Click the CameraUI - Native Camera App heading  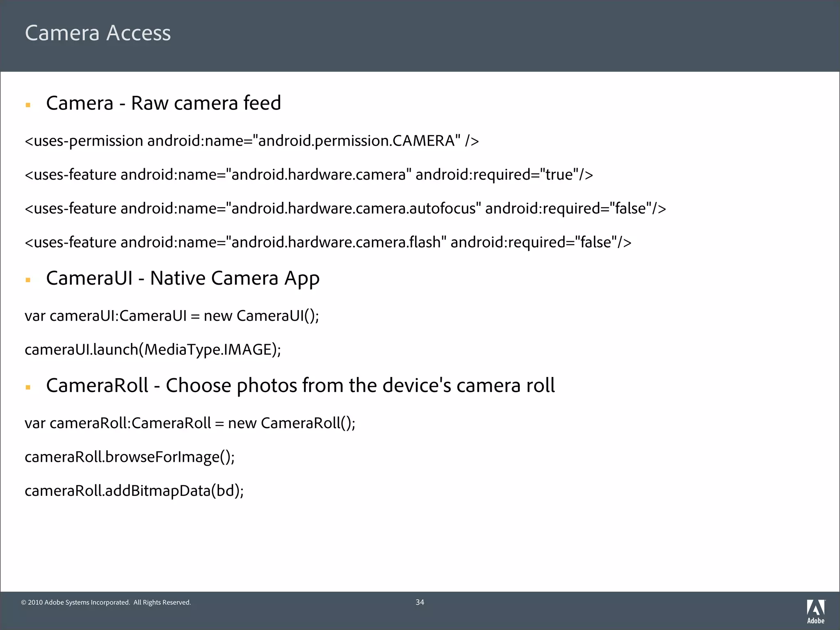coord(183,278)
